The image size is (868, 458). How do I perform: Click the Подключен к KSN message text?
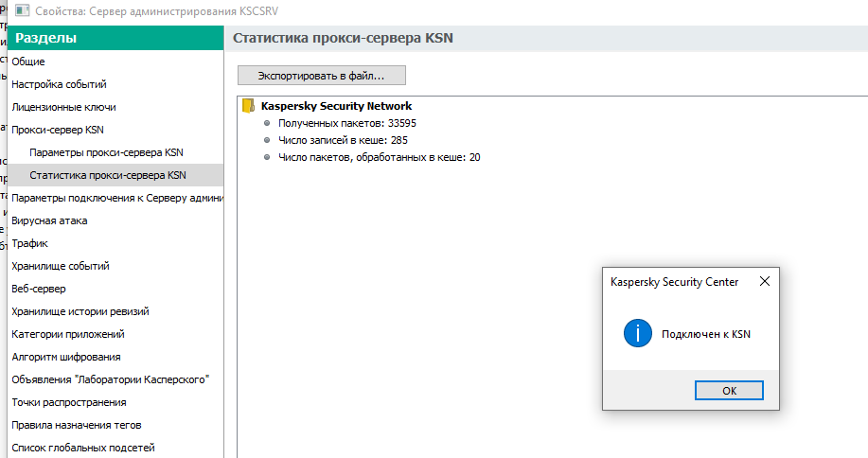[x=706, y=334]
